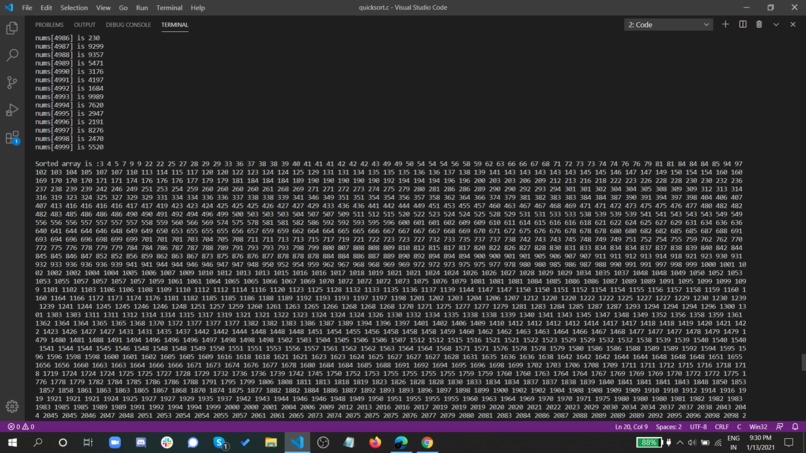Open Task View on taskbar
This screenshot has width=806, height=453.
coord(88,442)
